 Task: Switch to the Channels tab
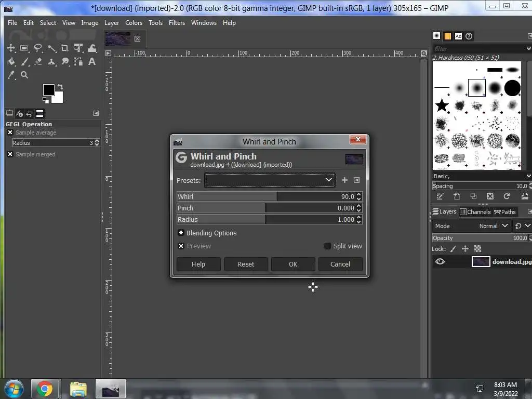click(x=476, y=212)
